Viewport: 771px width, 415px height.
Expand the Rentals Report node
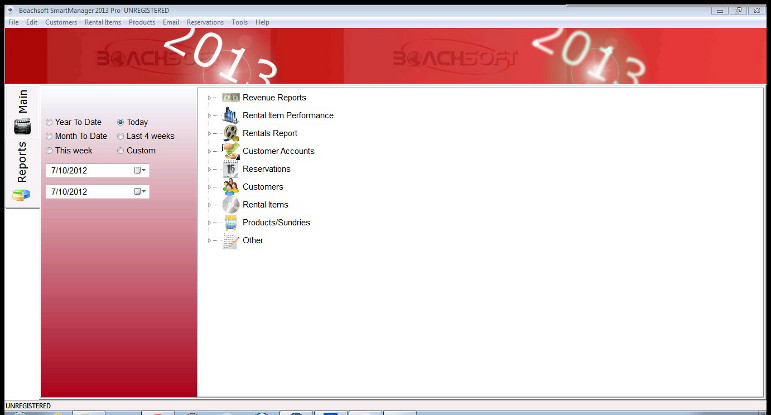click(209, 133)
